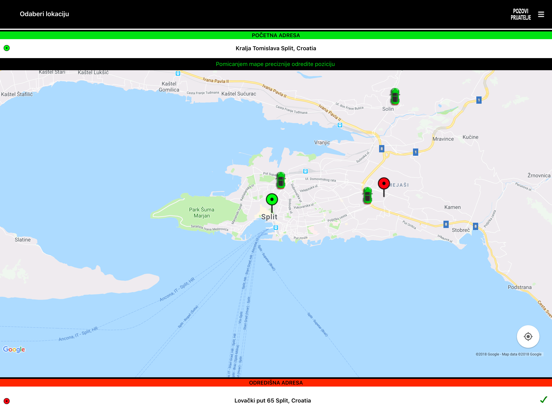Screen dimensions: 552x414
Task: Tap the ferry terminal icon below Split
Action: (276, 228)
